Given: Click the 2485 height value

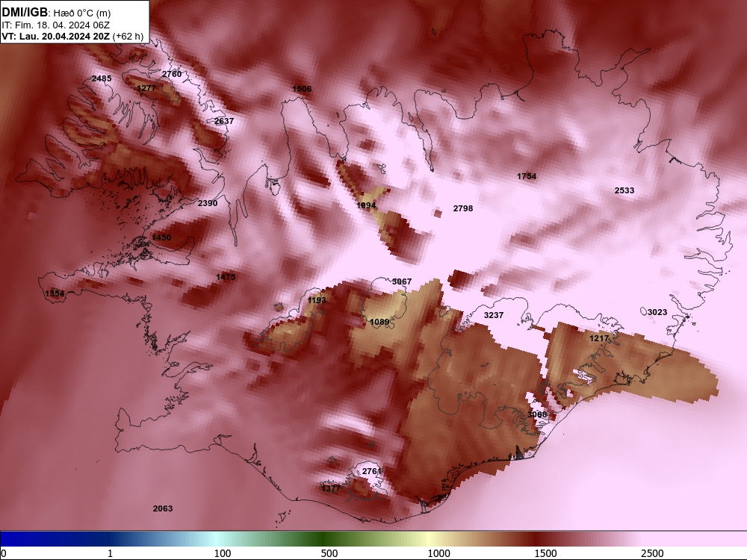Looking at the screenshot, I should pyautogui.click(x=102, y=78).
